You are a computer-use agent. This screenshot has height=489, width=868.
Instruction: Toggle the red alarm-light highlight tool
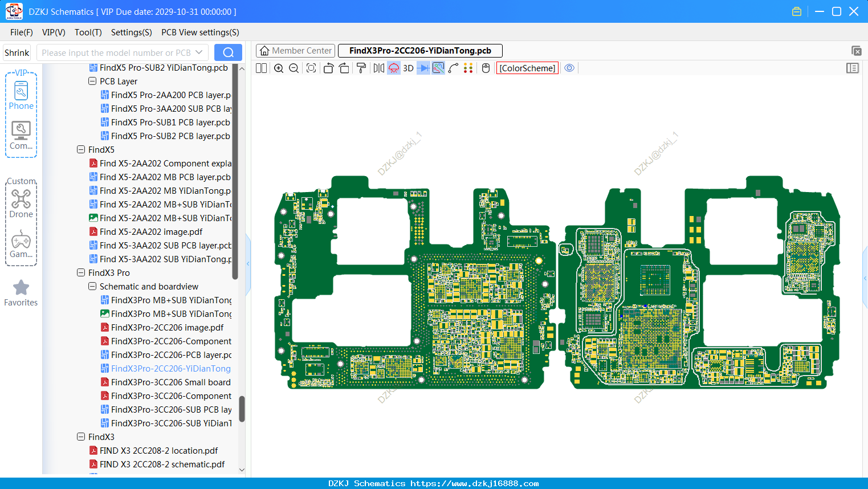394,68
